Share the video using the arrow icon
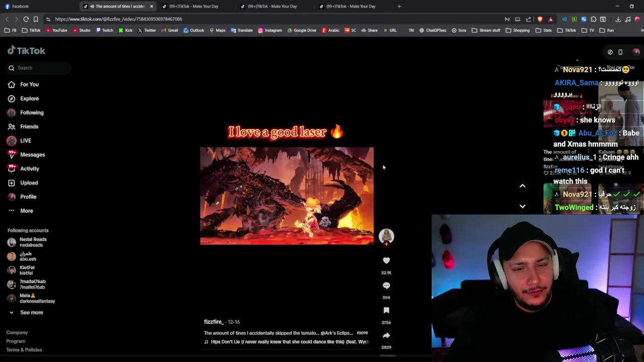The width and height of the screenshot is (644, 362). click(x=386, y=335)
